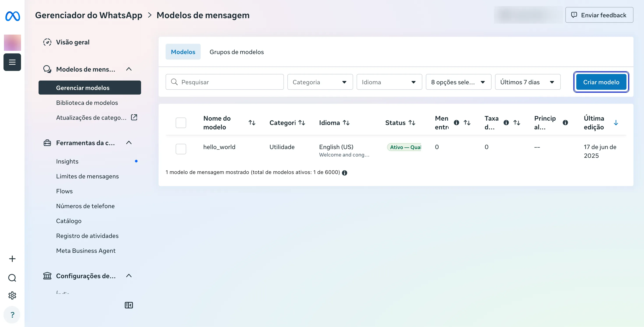Show info for Mensagens entregues column
Image resolution: width=644 pixels, height=327 pixels.
tap(456, 123)
